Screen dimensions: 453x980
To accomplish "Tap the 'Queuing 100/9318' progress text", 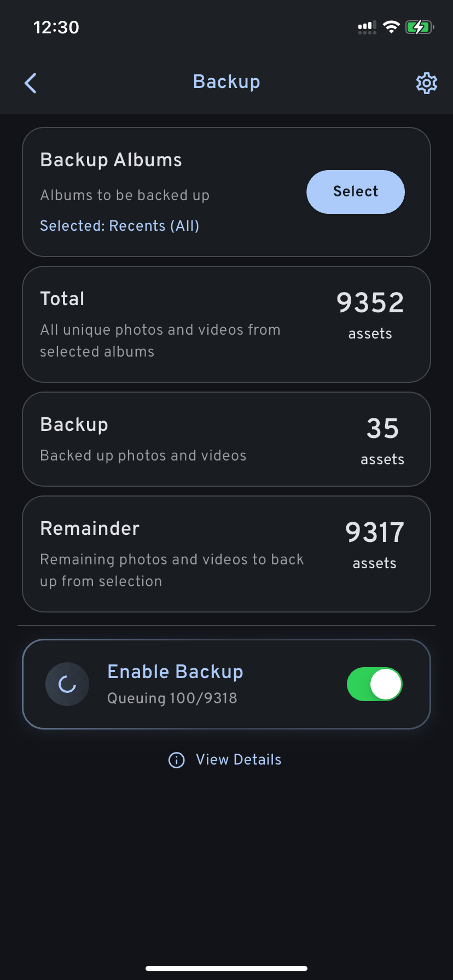I will [172, 698].
